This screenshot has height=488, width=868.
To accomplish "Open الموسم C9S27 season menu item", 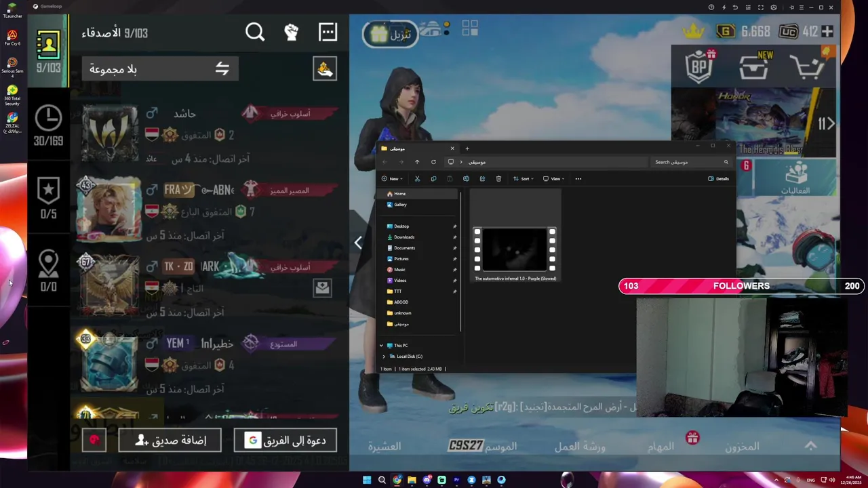I will [483, 446].
